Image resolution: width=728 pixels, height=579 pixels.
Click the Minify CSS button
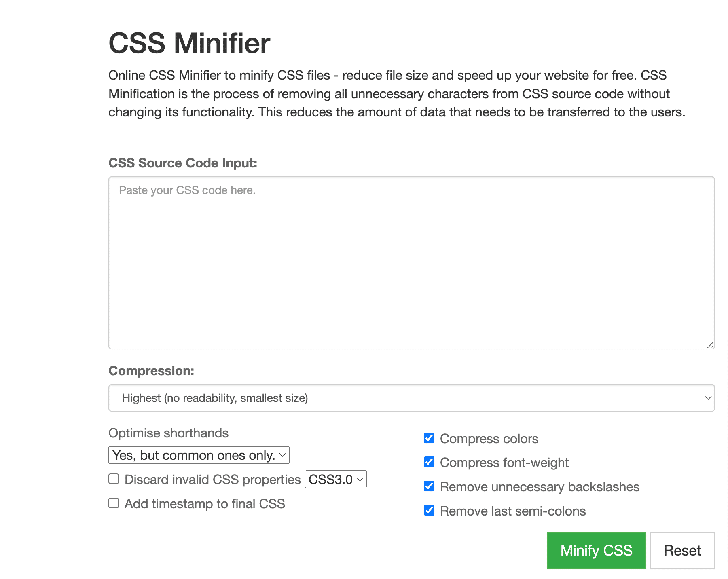coord(596,550)
